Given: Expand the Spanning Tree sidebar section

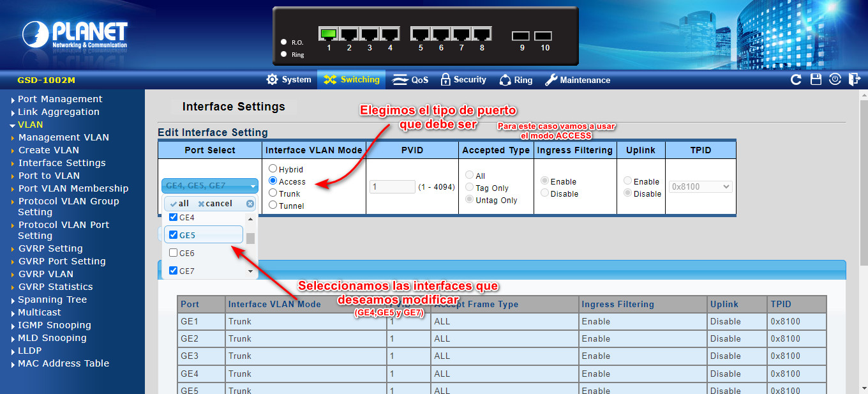Looking at the screenshot, I should [52, 299].
